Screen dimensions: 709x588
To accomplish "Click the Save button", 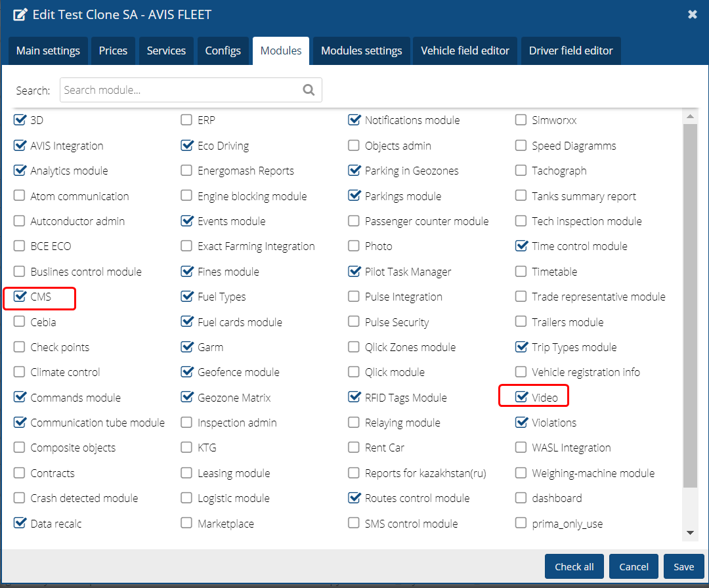I will tap(683, 567).
